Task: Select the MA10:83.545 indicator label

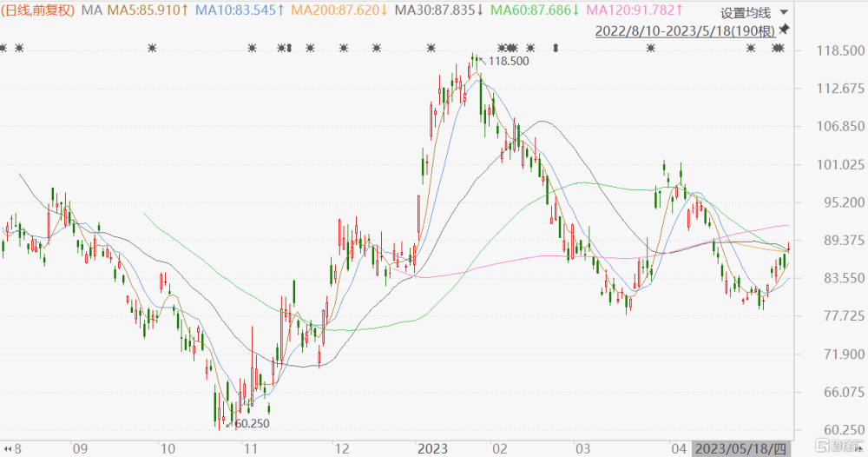Action: tap(240, 10)
